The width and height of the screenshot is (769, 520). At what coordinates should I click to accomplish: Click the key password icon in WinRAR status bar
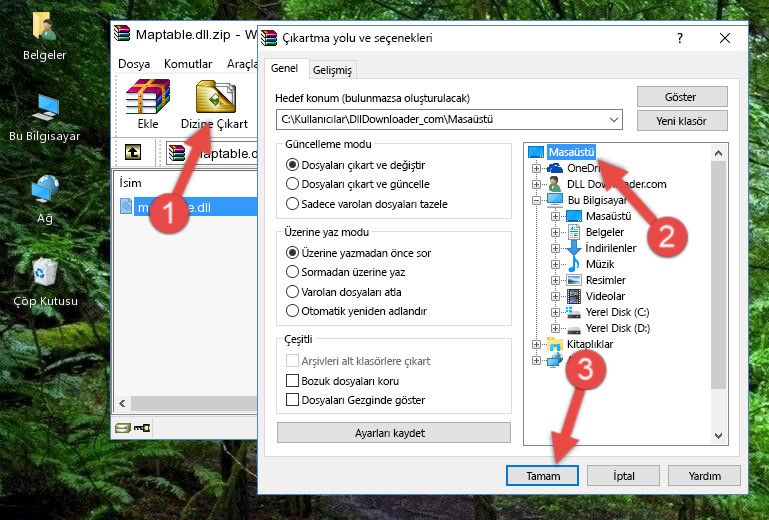pos(142,428)
